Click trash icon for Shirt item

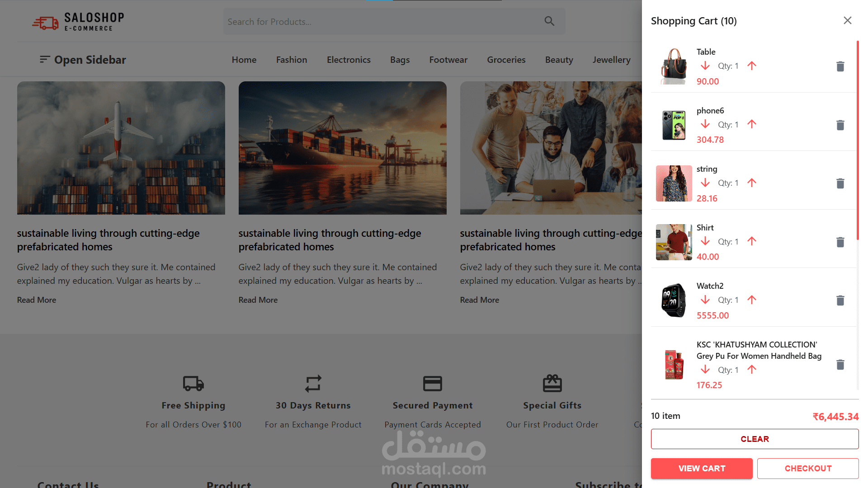840,242
